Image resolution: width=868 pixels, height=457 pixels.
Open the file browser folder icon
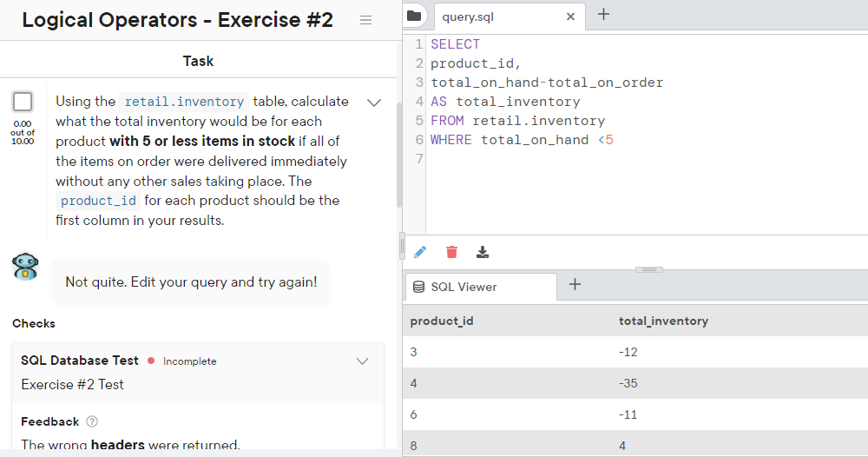413,16
